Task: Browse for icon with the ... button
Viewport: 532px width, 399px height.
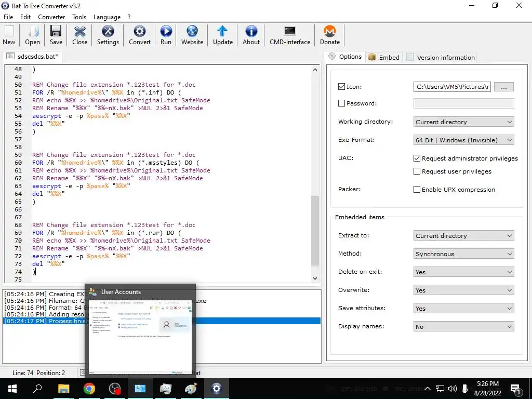Action: [x=504, y=87]
